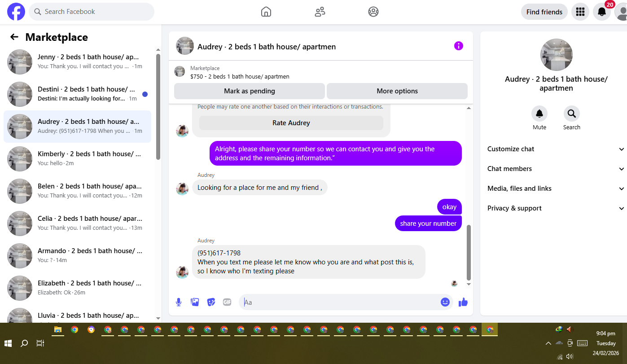Click the $750 listing title text
627x364 pixels.
(240, 77)
